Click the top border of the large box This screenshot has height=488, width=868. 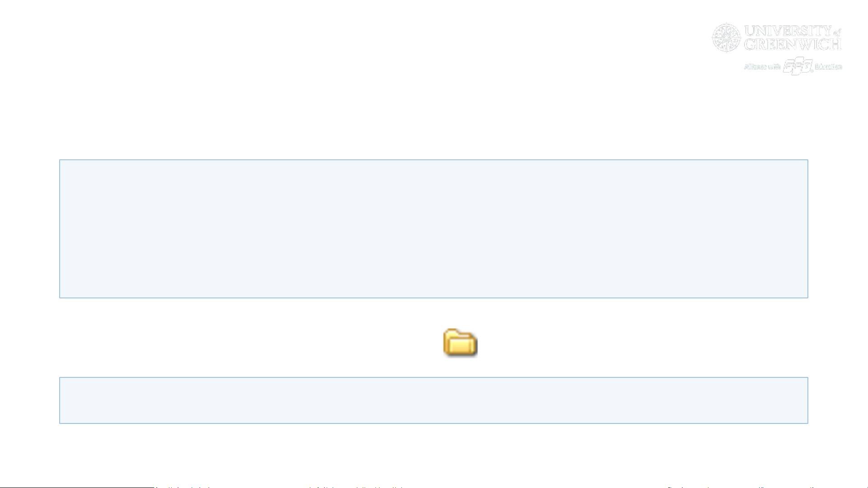[434, 160]
